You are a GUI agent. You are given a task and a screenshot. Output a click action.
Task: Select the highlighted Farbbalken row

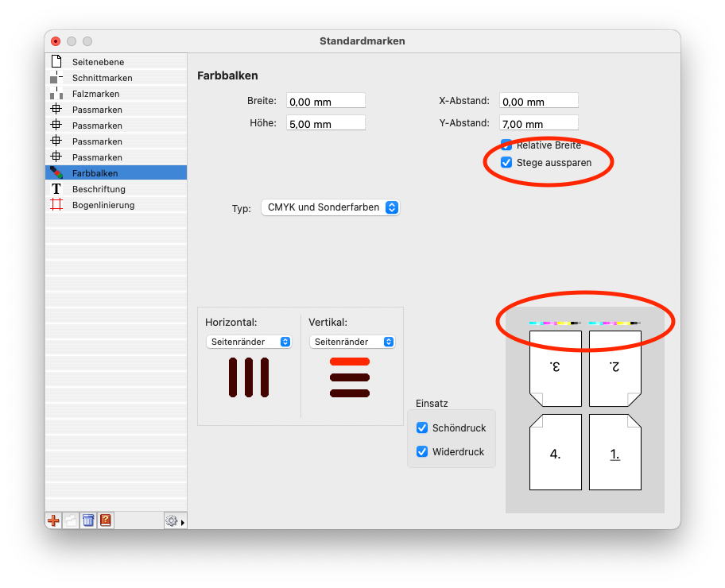(116, 173)
